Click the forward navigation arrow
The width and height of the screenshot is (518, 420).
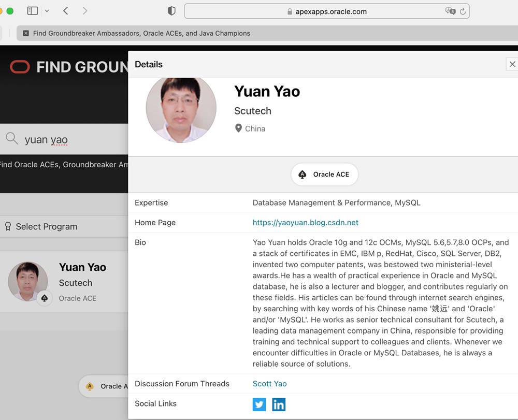(85, 11)
